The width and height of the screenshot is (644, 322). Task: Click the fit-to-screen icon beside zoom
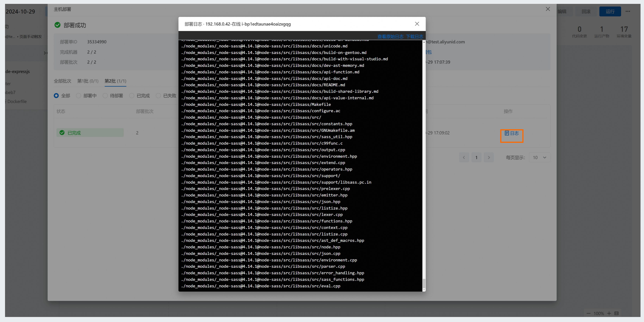pyautogui.click(x=616, y=313)
